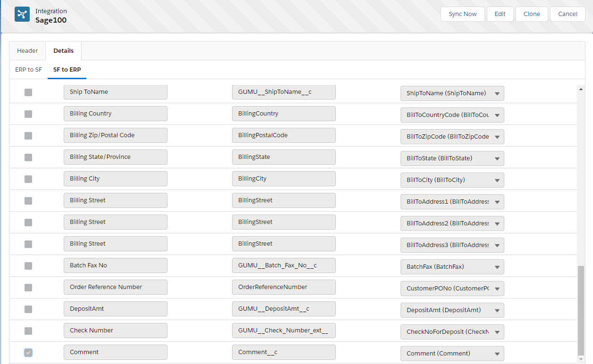Click the BillingCity field
Screen dimensions: 593x364
click(284, 179)
